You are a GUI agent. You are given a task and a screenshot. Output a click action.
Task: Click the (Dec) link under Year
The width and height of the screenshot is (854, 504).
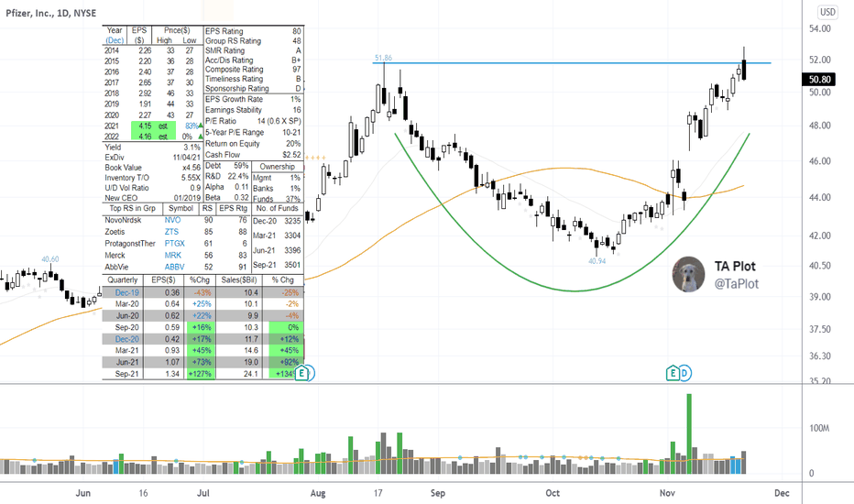pyautogui.click(x=115, y=40)
